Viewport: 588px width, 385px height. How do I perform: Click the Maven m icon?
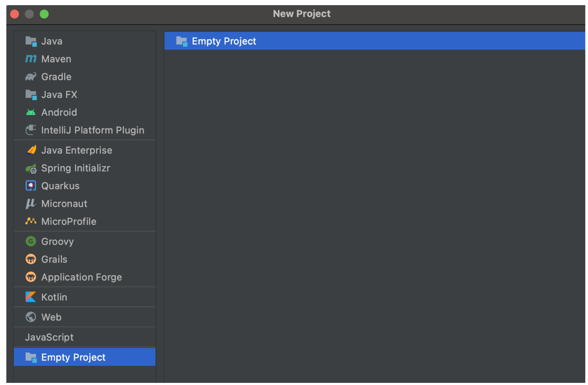pos(31,59)
